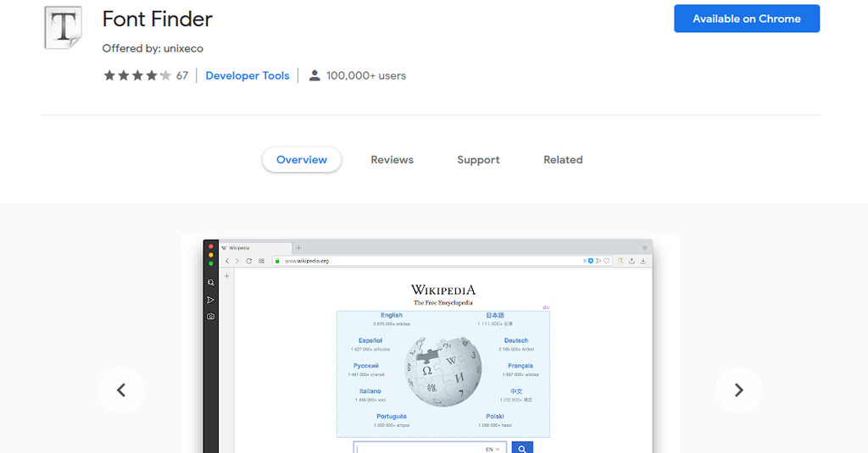Click the users icon beside 100,000+ users

pos(314,75)
